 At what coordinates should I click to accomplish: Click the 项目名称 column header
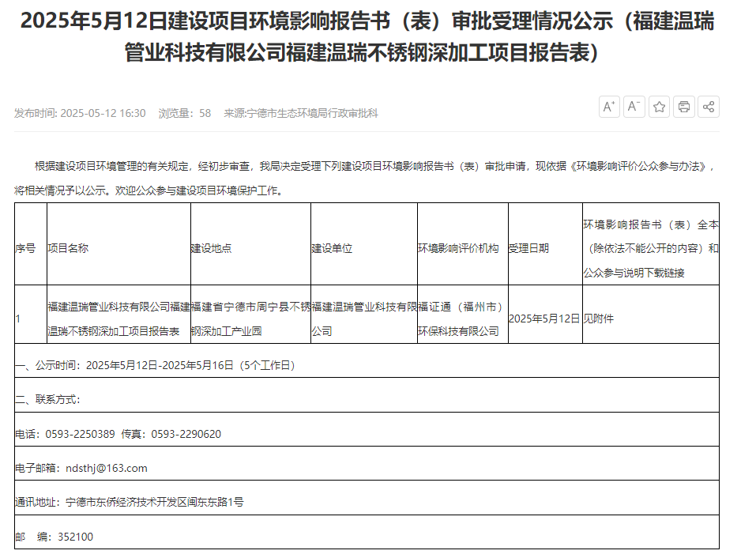pyautogui.click(x=68, y=248)
